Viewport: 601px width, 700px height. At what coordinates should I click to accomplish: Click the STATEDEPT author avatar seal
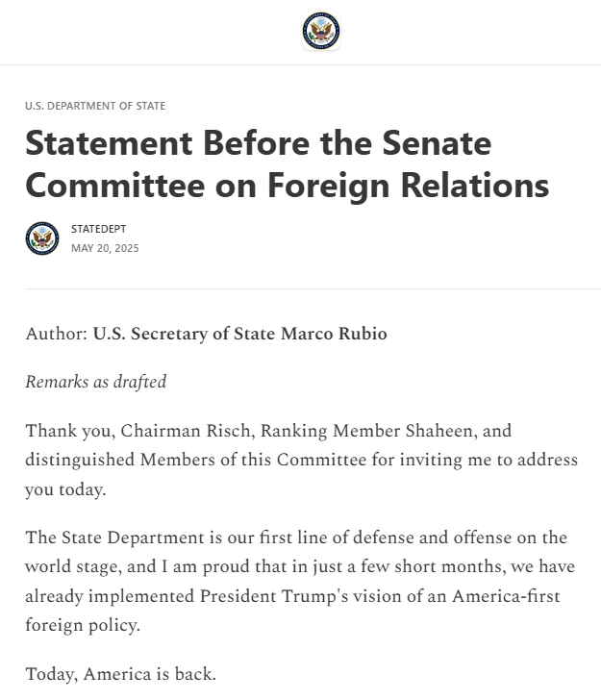point(42,238)
